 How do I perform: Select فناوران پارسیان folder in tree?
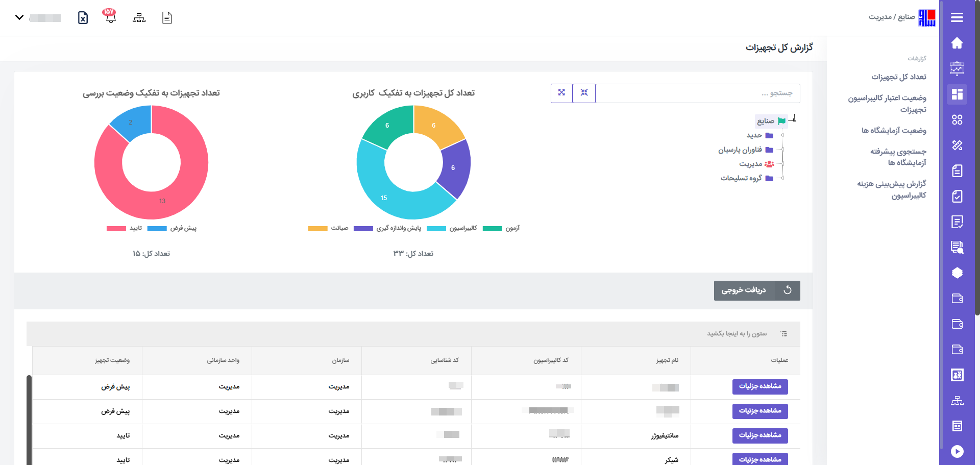[x=746, y=150]
